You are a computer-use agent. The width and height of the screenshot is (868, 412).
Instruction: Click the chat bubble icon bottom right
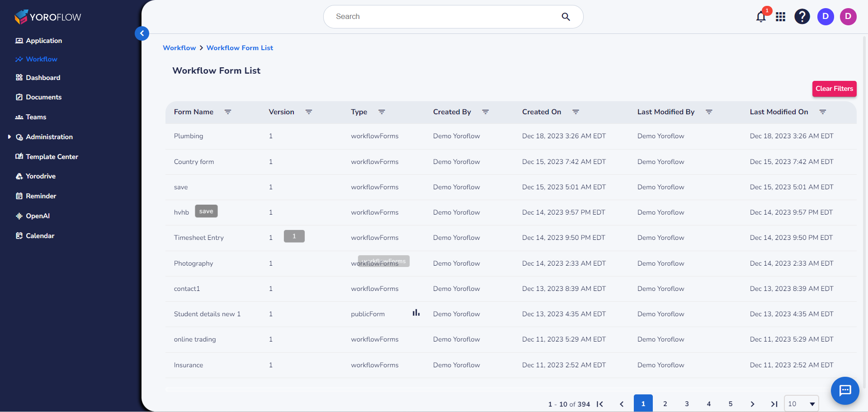844,391
